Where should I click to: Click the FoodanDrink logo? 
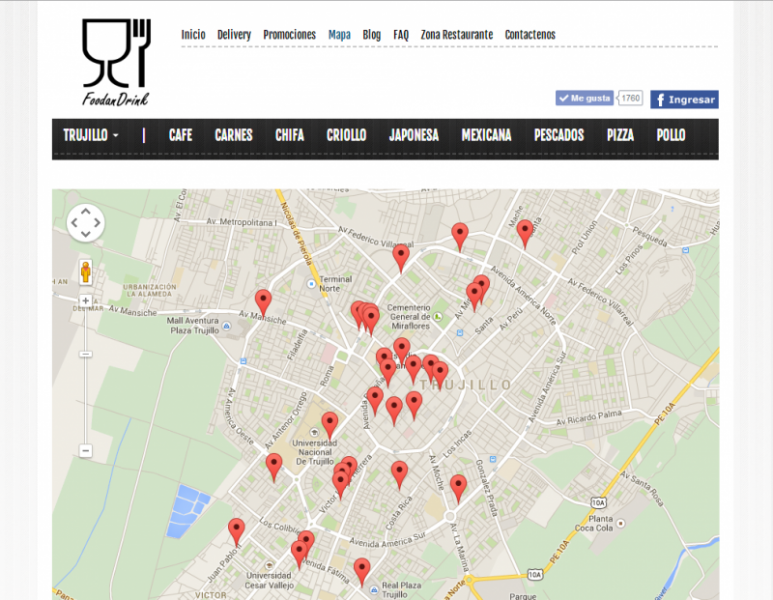[x=116, y=63]
